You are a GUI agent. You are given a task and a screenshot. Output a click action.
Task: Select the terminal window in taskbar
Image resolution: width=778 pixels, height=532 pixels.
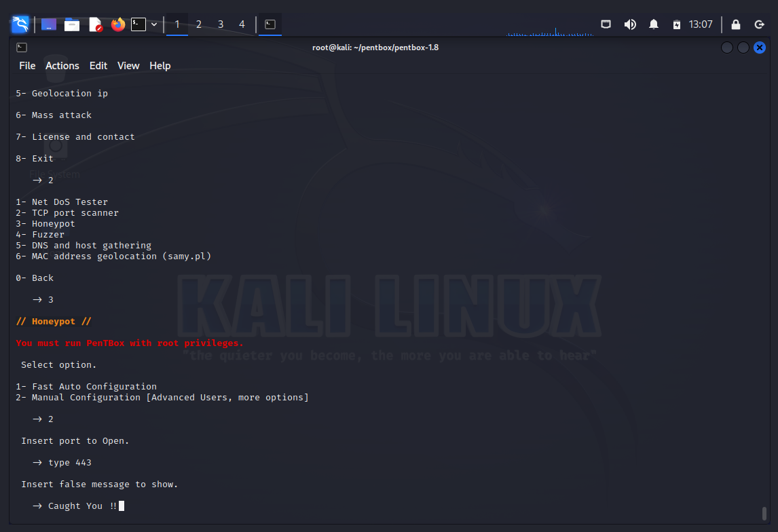(x=270, y=24)
